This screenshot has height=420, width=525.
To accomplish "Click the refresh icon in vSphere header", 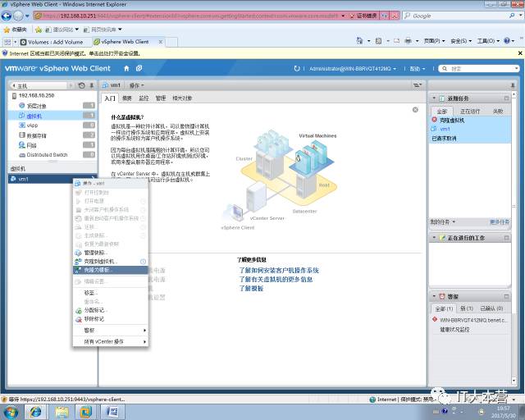I will click(297, 68).
